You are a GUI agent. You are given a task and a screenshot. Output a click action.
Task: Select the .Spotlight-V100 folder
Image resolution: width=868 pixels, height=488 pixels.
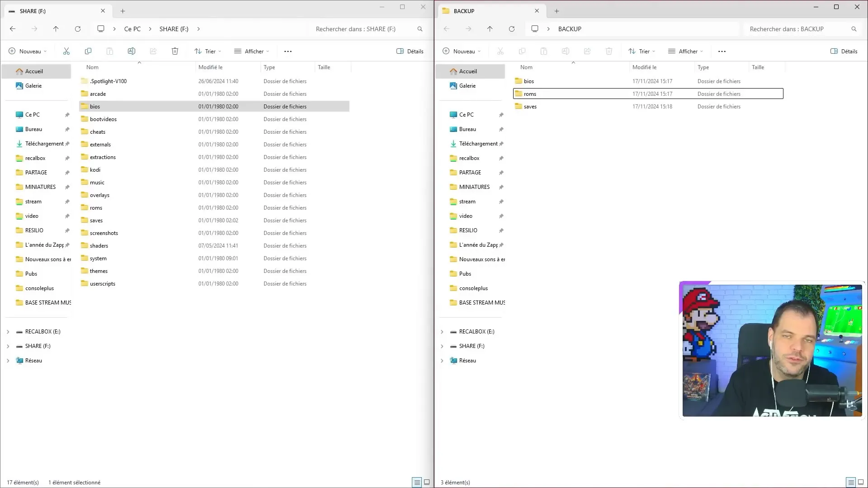(214, 81)
